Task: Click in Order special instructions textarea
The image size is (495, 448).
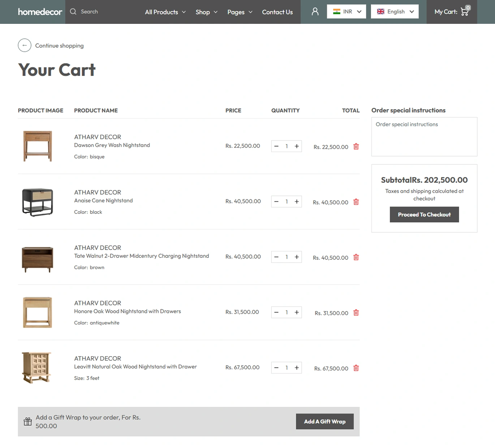Action: (x=424, y=137)
